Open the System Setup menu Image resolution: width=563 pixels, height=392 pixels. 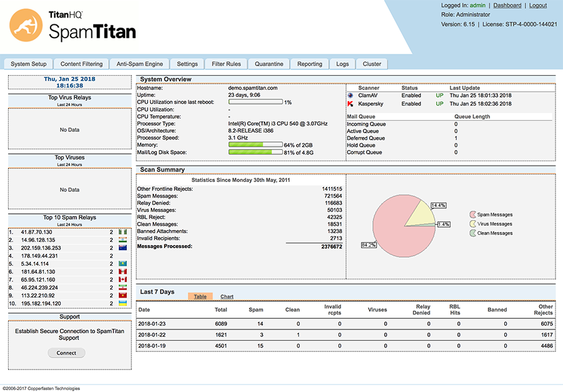(x=29, y=64)
